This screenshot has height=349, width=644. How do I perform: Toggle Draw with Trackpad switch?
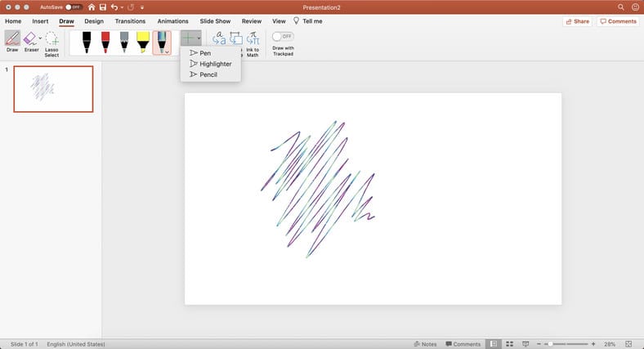point(283,37)
